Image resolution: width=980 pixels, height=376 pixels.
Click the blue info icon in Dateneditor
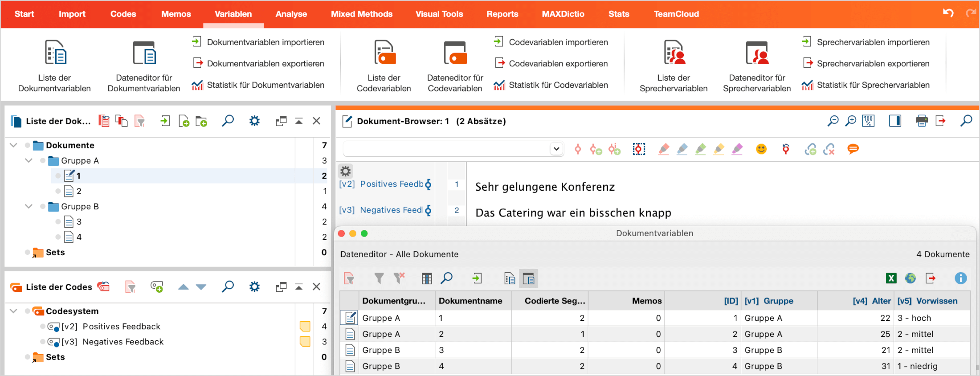click(x=961, y=278)
